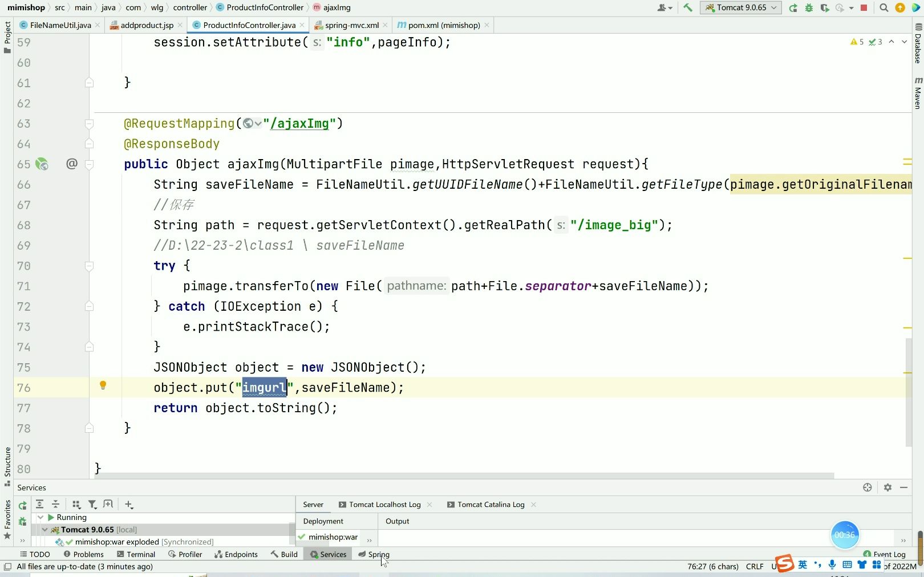Screen dimensions: 924x577
Task: Toggle the fold marker on line 70
Action: 89,266
